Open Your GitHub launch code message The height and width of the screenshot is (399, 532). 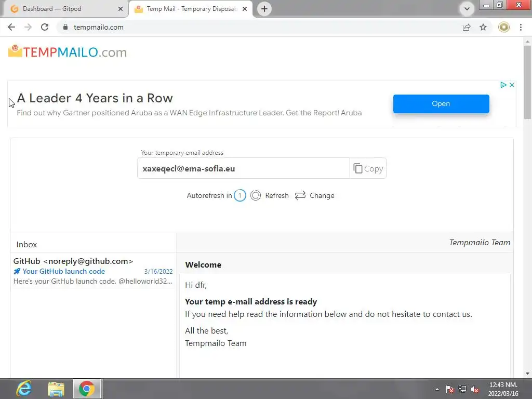click(64, 271)
